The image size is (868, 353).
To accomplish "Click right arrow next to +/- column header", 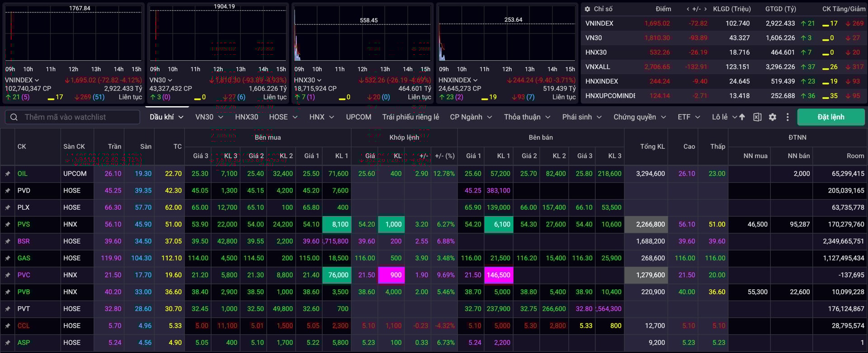I will pos(705,9).
